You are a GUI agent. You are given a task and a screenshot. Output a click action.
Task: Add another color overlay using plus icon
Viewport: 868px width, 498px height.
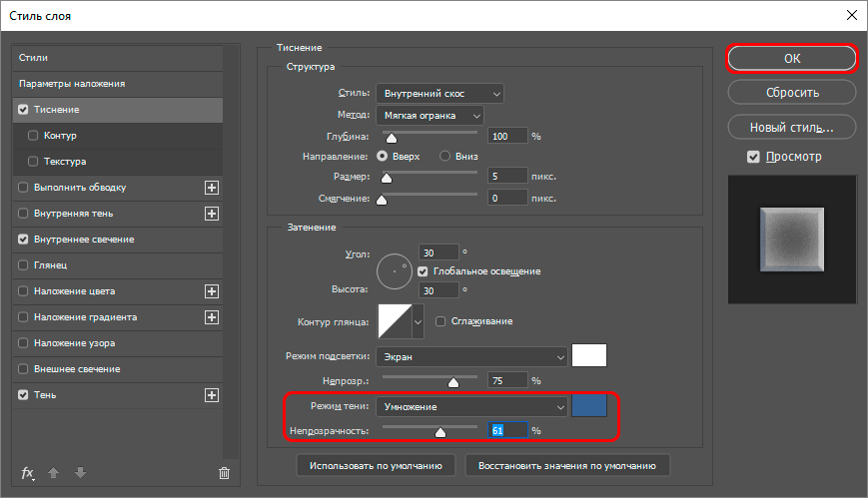tap(212, 291)
